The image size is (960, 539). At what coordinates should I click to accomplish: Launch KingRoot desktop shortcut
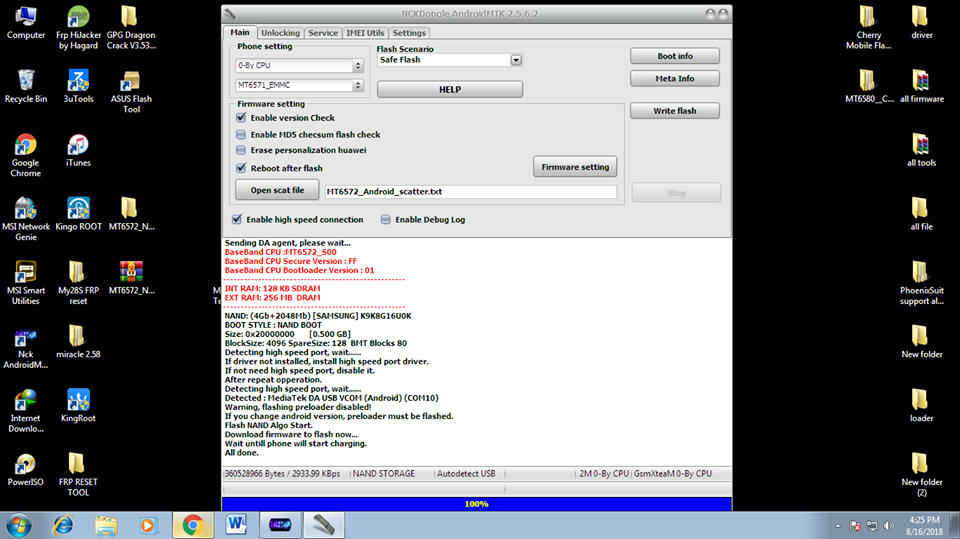(78, 405)
